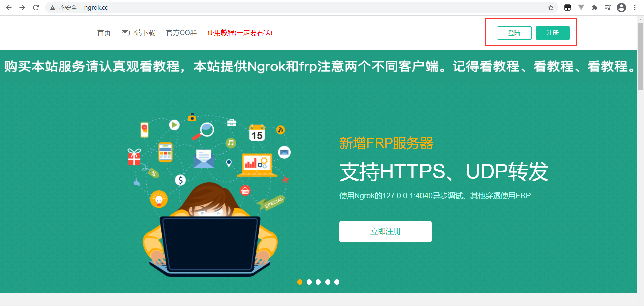Viewport: 644px width, 306px height.
Task: Open the 官方QQ群 menu item
Action: [182, 33]
